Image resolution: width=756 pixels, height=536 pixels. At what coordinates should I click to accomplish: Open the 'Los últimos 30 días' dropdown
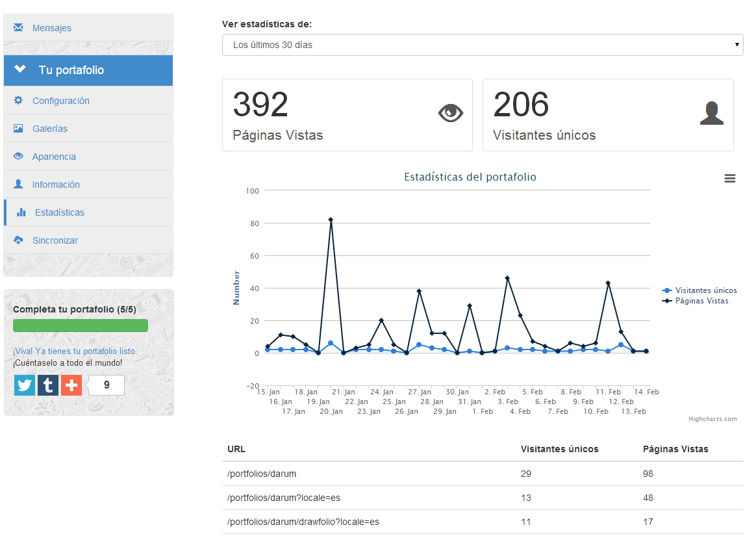(482, 45)
